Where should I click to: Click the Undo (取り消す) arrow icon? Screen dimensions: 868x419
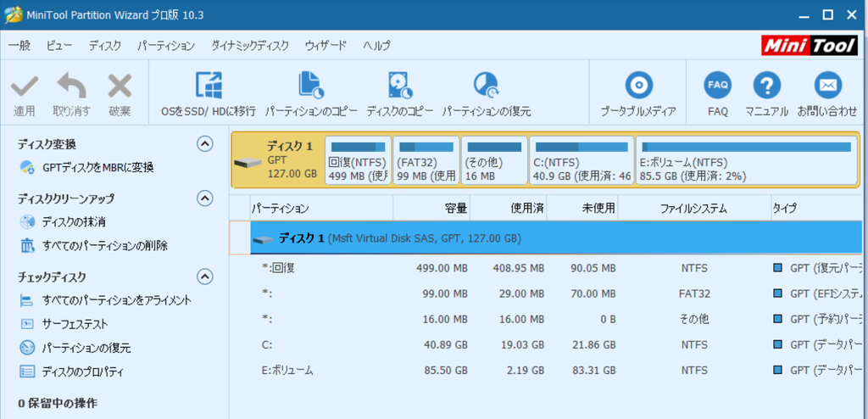71,86
